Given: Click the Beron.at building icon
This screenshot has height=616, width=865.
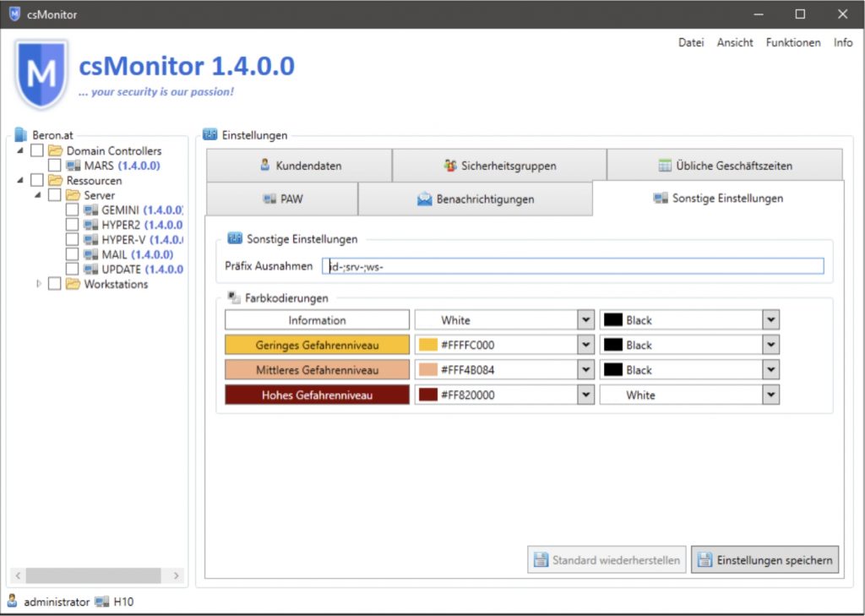Looking at the screenshot, I should pos(21,135).
